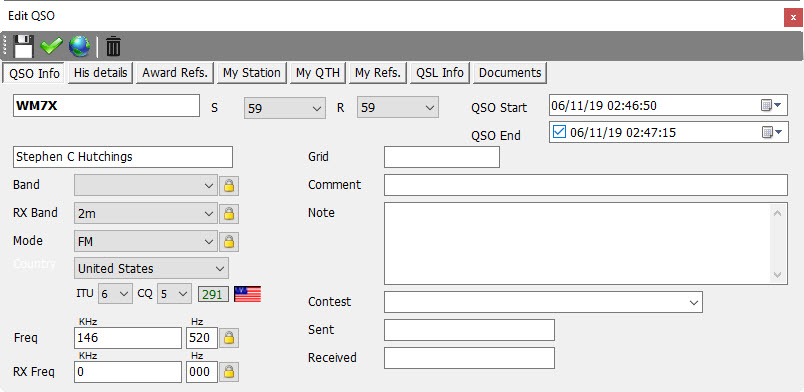Open the CQ zone dropdown

point(183,294)
